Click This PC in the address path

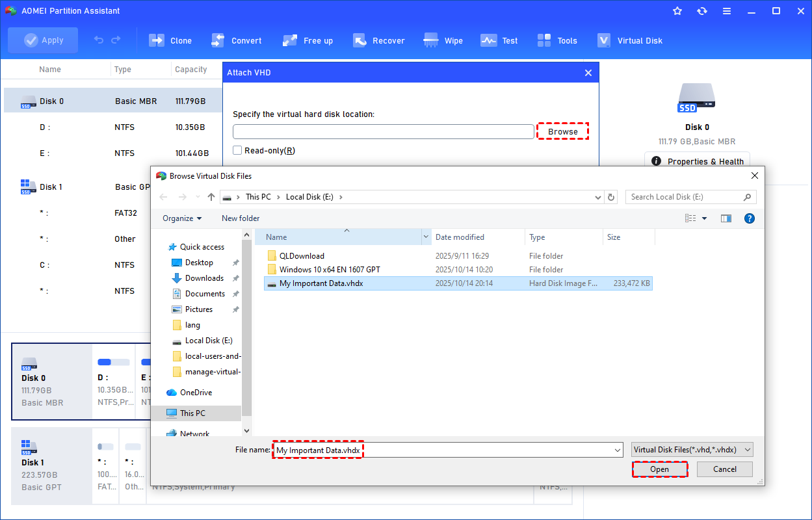point(258,197)
